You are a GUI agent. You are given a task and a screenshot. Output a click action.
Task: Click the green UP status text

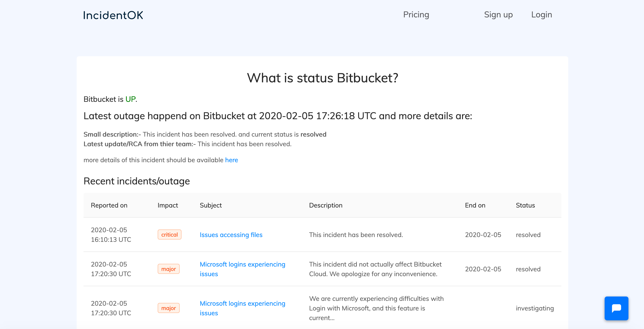(x=130, y=99)
